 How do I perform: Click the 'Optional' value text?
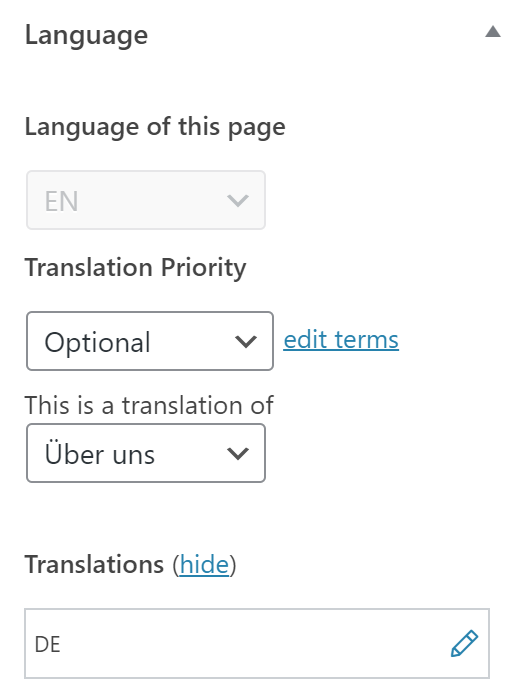(x=97, y=342)
